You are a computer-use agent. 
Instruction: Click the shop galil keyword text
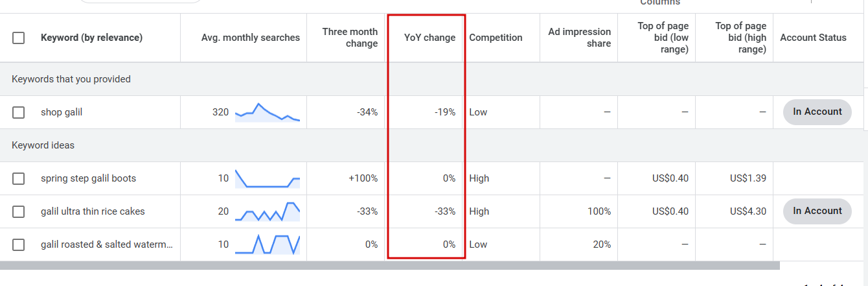point(62,112)
